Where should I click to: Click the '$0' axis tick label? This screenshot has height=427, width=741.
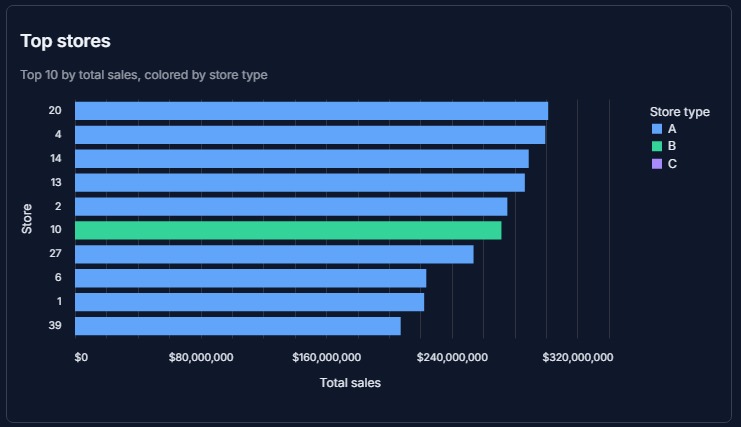pos(81,358)
